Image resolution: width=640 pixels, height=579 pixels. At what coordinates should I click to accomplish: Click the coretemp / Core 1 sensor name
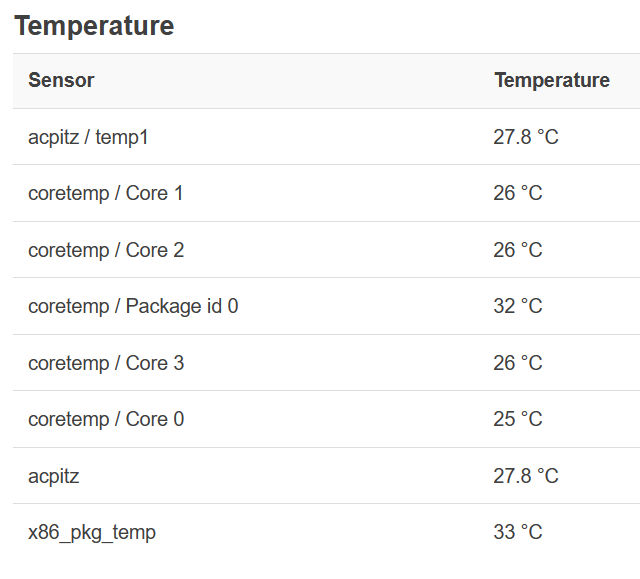tap(105, 193)
